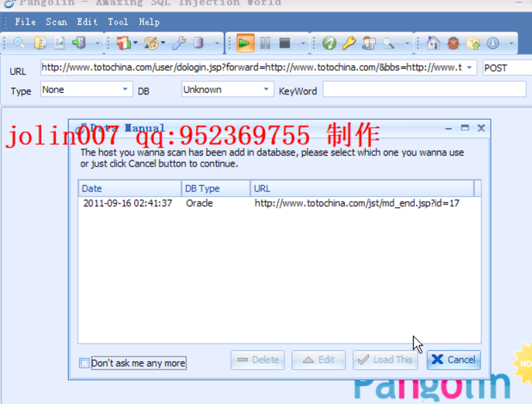Screen dimensions: 532x404
Task: Open flag icon dropdown arrow
Action: [136, 43]
